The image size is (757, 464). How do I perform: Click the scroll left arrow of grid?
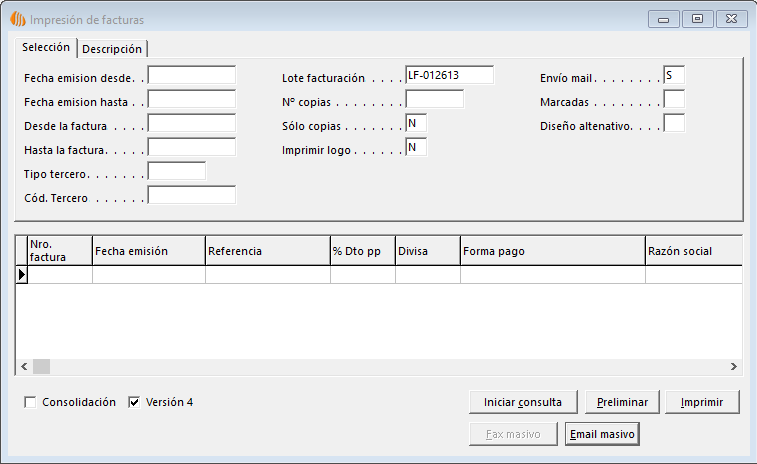(24, 367)
